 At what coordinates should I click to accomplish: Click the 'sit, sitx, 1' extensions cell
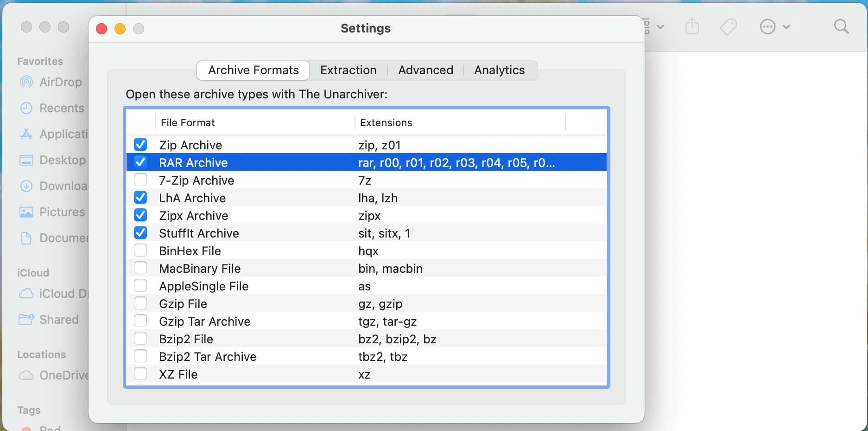click(x=384, y=233)
